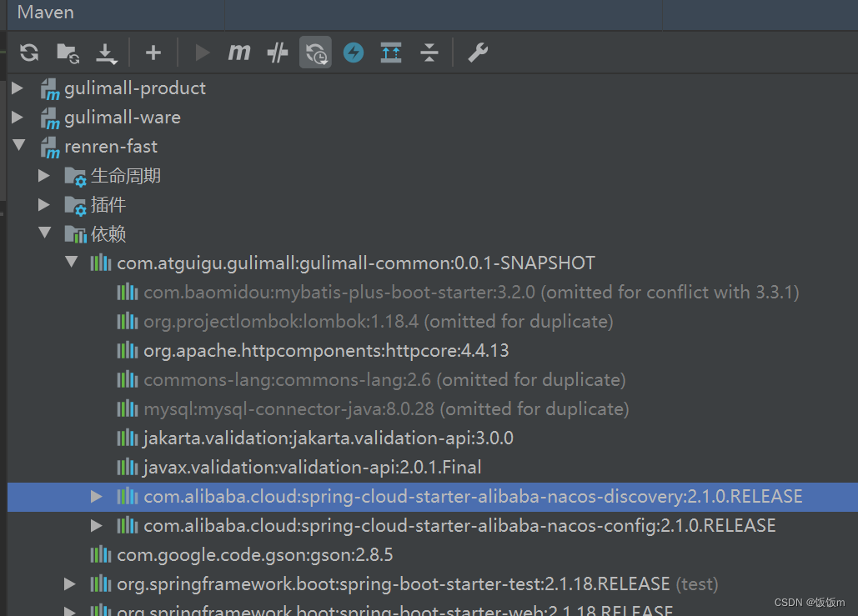Viewport: 858px width, 616px height.
Task: Click 生命周期 folder gear icon
Action: coord(75,177)
